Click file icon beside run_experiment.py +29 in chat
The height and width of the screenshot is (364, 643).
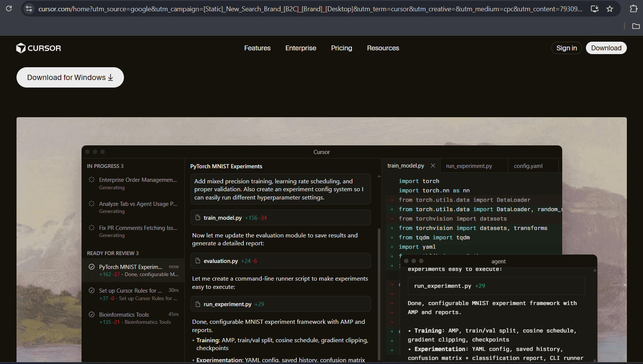[198, 304]
